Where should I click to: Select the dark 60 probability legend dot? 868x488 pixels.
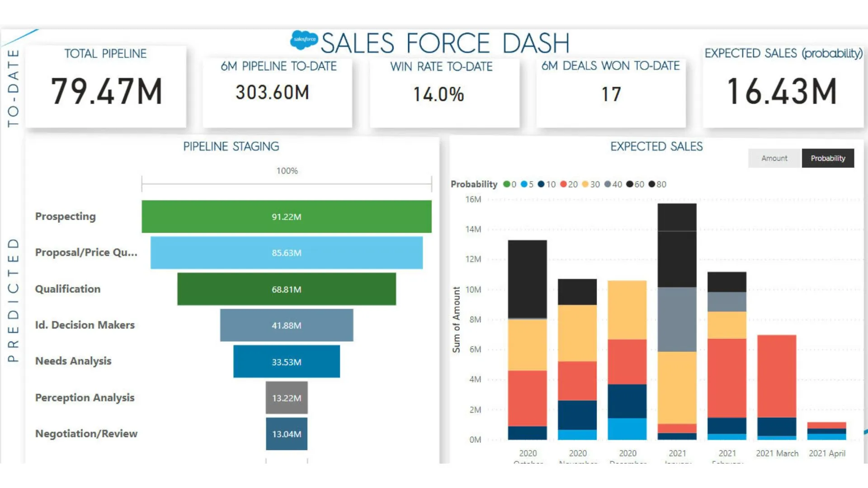(x=629, y=184)
